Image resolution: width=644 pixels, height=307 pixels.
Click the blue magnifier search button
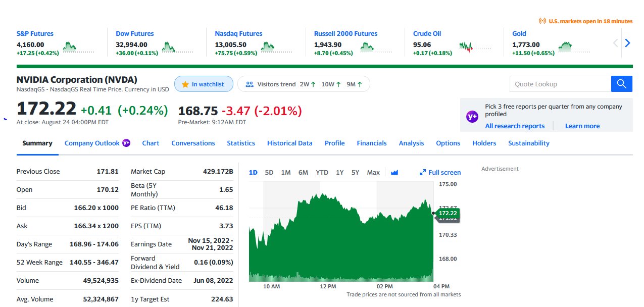[x=622, y=84]
